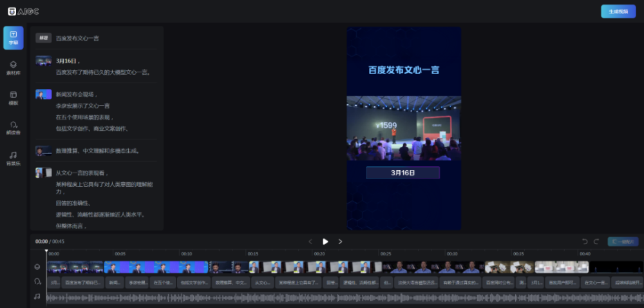Select the beige newspaper clip on timeline
Viewport: 644px width, 308px height.
[x=509, y=267]
